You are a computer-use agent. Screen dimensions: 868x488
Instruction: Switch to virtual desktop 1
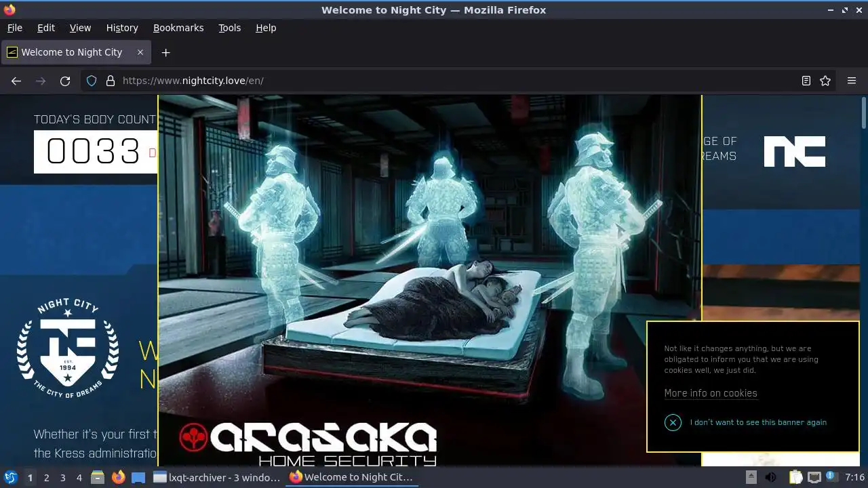tap(30, 478)
